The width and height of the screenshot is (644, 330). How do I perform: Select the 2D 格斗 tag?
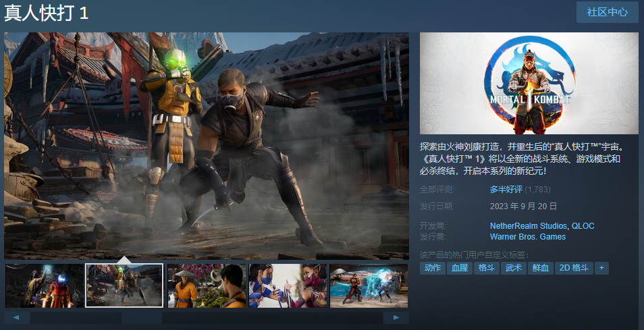pos(574,268)
